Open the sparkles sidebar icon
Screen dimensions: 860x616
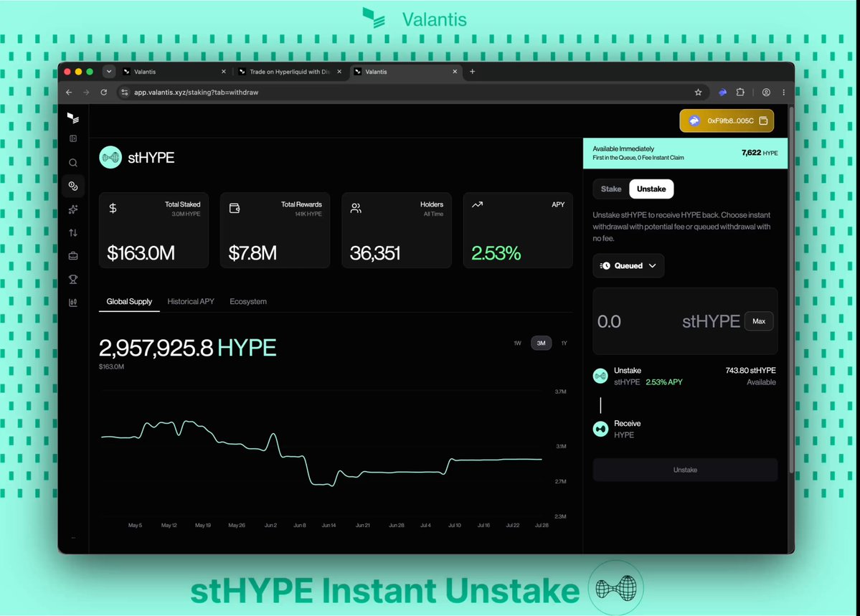[73, 209]
